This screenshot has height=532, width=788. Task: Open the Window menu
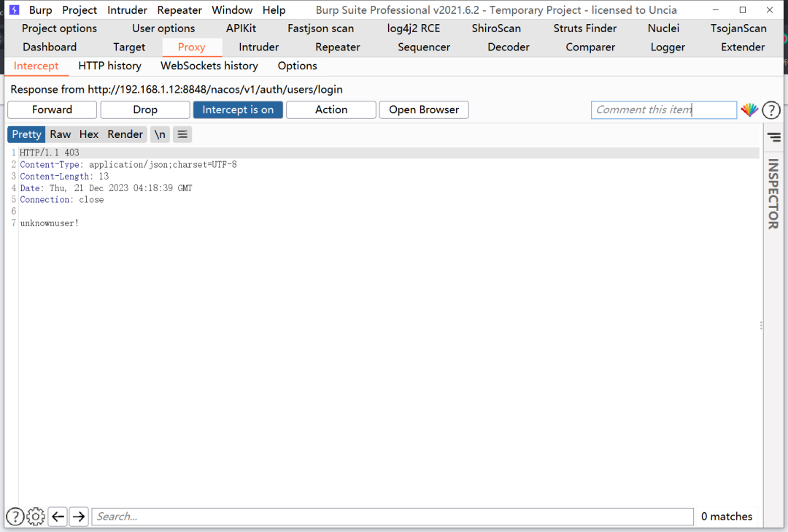pyautogui.click(x=232, y=10)
